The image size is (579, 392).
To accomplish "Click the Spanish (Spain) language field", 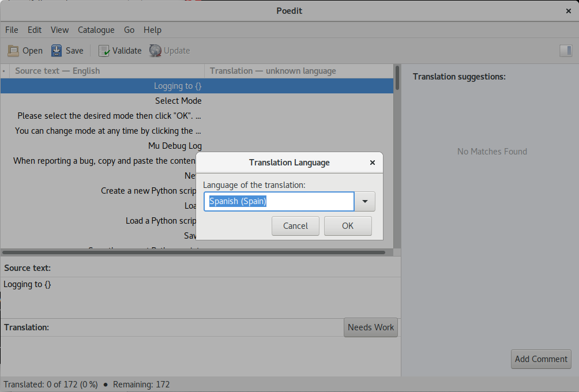I will coord(279,202).
